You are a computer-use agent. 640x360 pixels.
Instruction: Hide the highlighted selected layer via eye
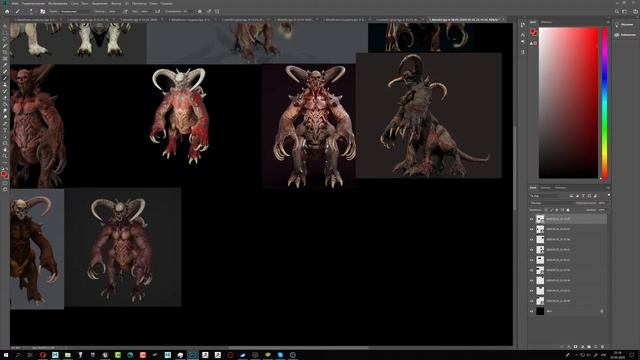tap(531, 219)
